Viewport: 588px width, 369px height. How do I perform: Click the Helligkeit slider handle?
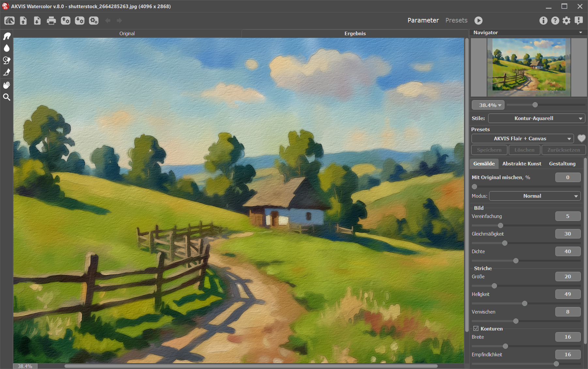coord(525,303)
